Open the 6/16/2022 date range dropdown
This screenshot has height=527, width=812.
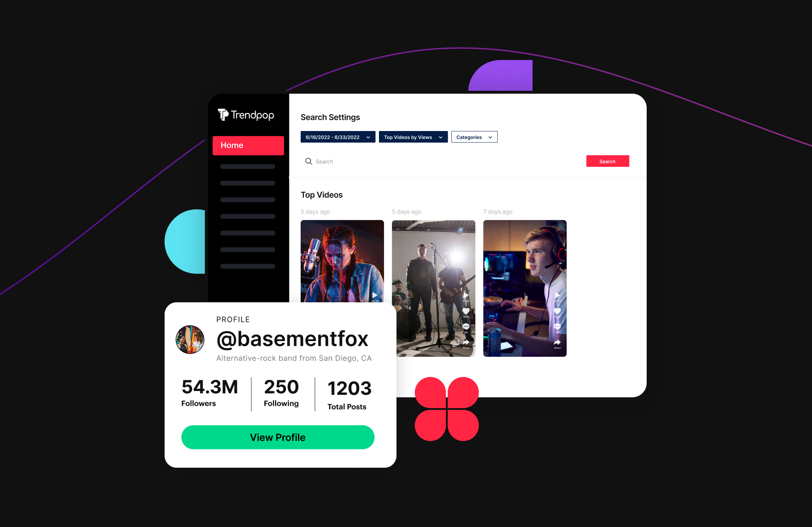coord(338,137)
